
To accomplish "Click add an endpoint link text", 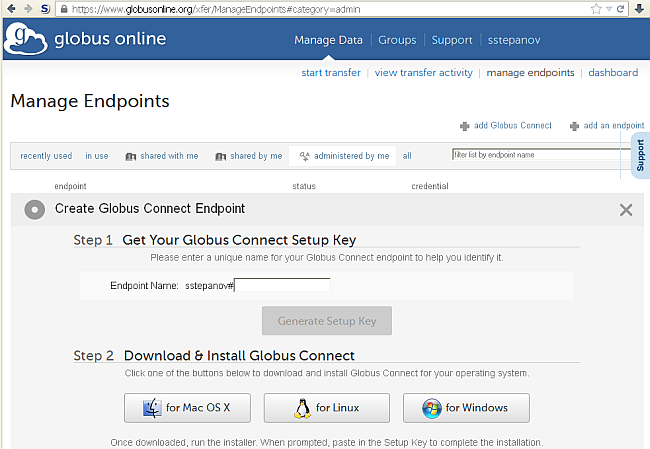I will point(614,126).
